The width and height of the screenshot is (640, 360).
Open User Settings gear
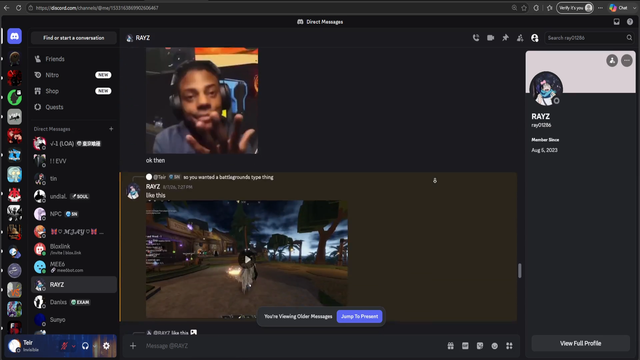106,346
